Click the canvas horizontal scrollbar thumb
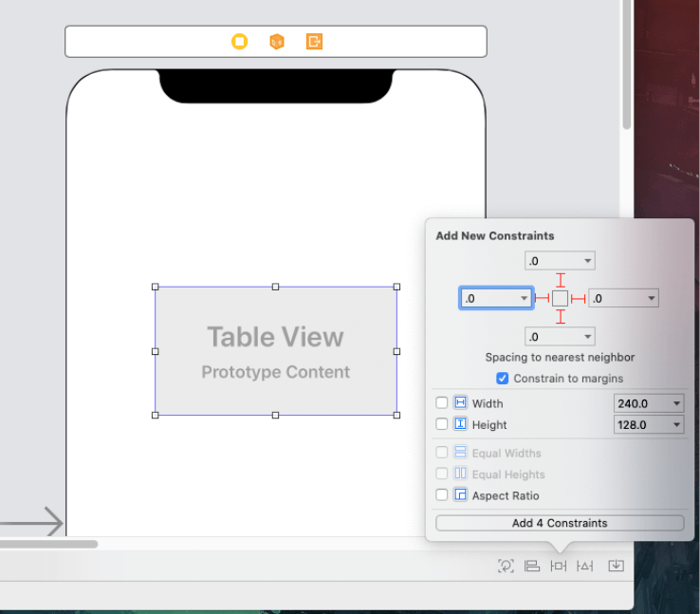This screenshot has height=614, width=700. click(x=48, y=544)
